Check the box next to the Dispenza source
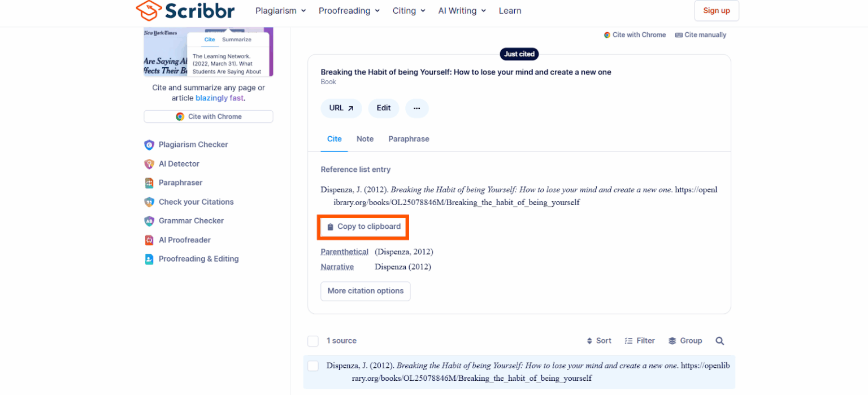The image size is (868, 395). pos(313,366)
